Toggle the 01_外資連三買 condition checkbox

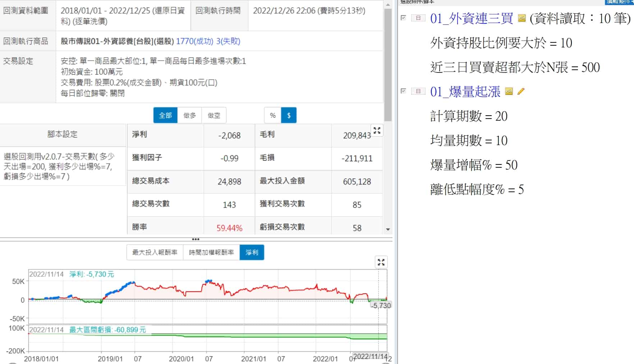click(x=403, y=18)
